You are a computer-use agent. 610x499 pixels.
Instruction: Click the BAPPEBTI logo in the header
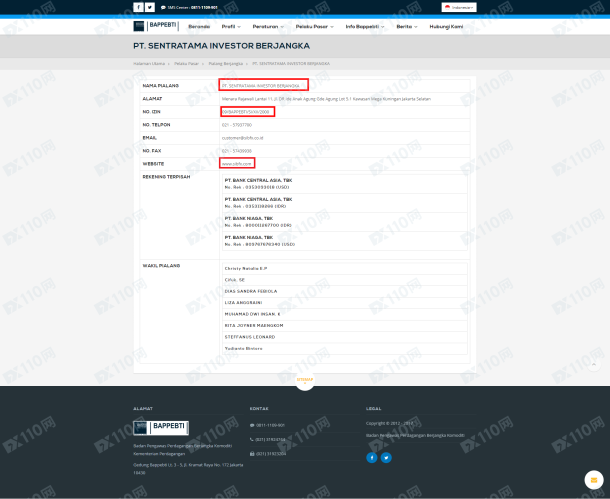(x=156, y=26)
